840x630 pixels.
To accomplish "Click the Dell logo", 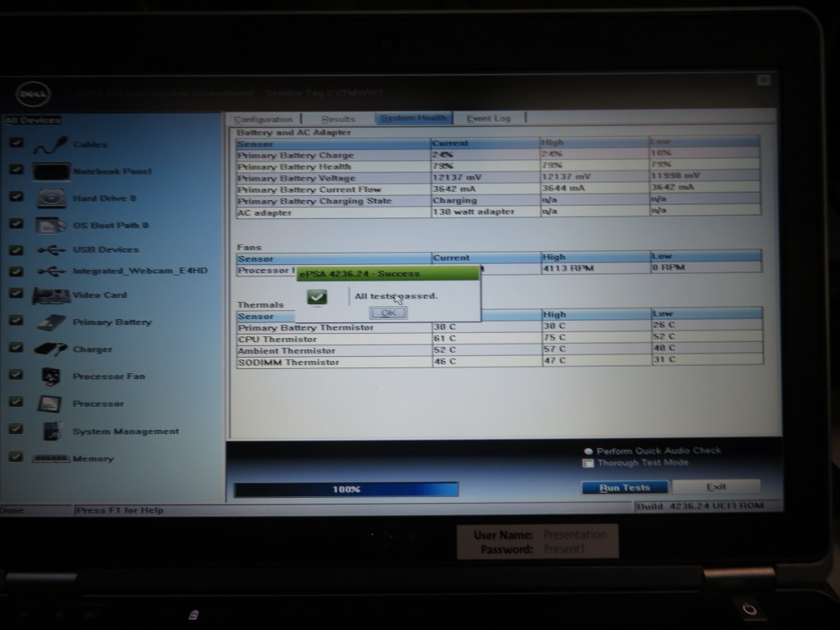I will (33, 95).
